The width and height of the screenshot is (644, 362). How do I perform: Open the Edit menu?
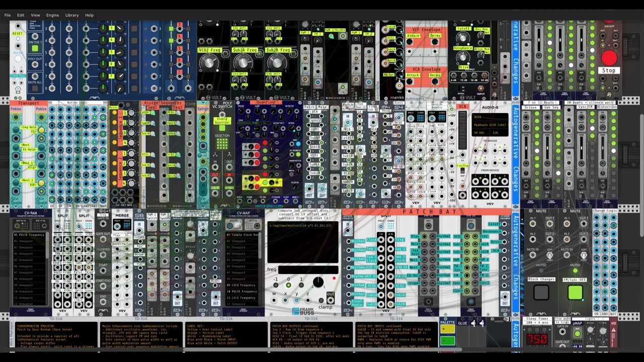pos(21,15)
